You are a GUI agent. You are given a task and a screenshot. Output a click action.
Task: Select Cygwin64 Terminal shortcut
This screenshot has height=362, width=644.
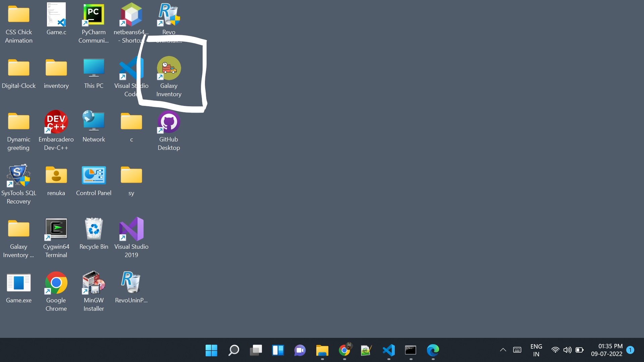pyautogui.click(x=56, y=238)
